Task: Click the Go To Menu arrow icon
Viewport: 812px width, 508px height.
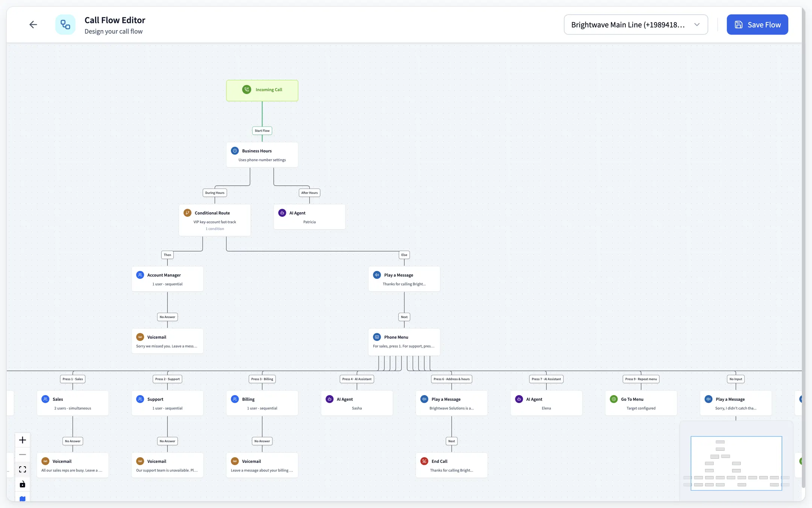Action: pyautogui.click(x=614, y=399)
